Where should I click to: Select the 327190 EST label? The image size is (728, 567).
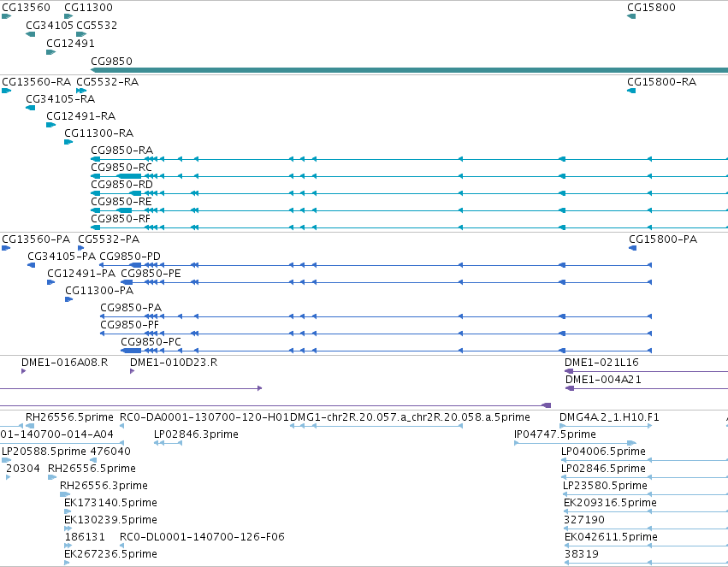click(x=584, y=520)
